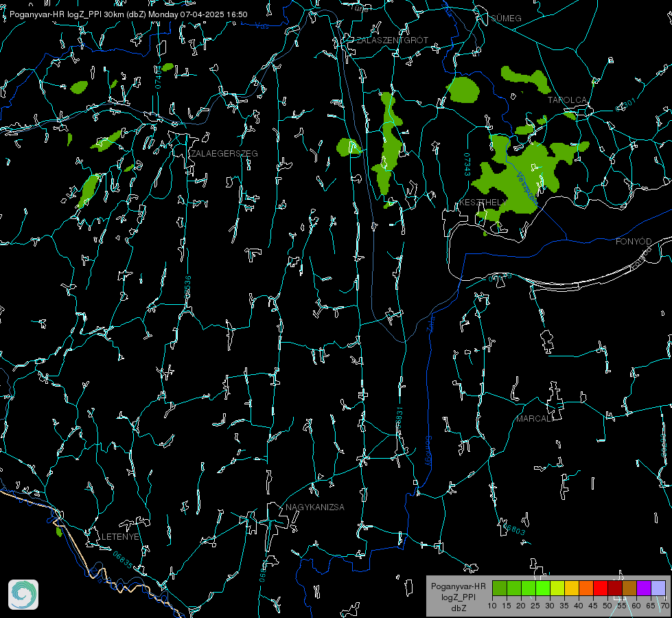The image size is (672, 618).
Task: Click the KESZTHELY town label
Action: [483, 202]
